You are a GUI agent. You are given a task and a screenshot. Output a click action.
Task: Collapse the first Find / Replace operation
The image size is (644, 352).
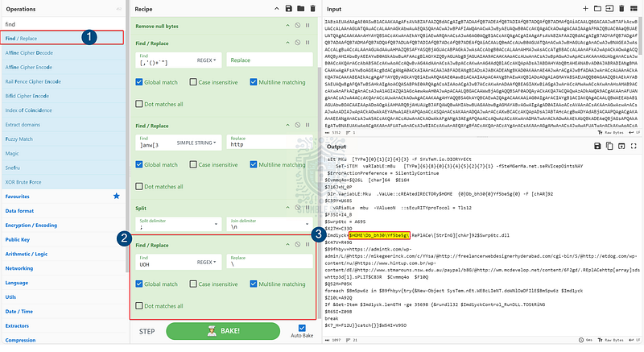click(x=287, y=43)
